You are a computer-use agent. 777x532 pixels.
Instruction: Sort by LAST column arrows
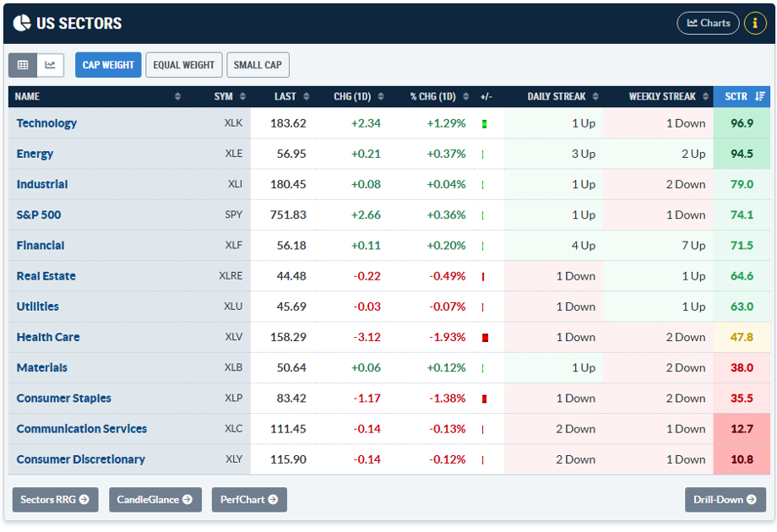pos(307,96)
